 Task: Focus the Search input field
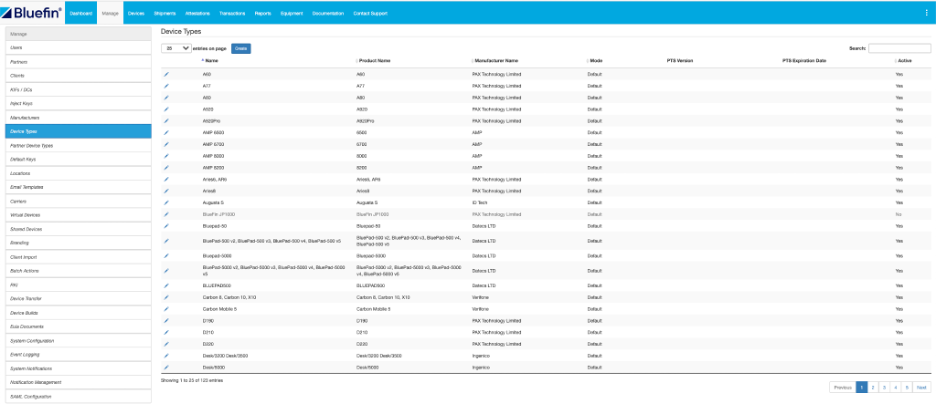click(x=900, y=48)
